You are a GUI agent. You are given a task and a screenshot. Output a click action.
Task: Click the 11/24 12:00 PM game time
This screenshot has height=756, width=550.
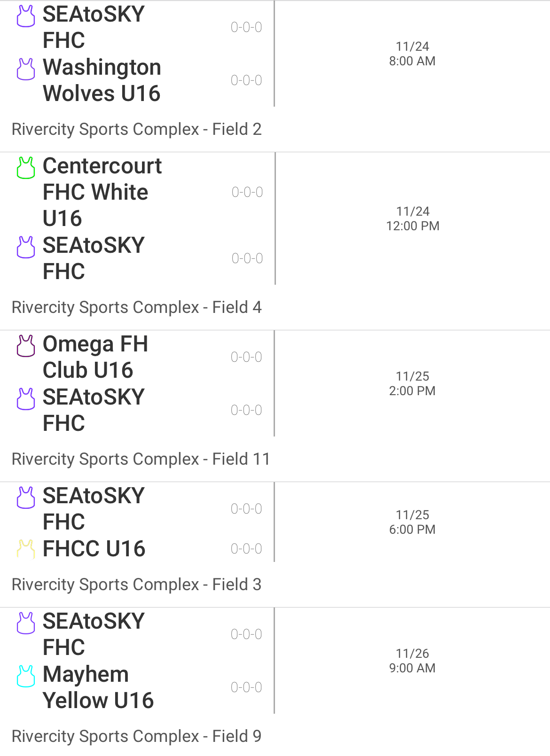(412, 218)
